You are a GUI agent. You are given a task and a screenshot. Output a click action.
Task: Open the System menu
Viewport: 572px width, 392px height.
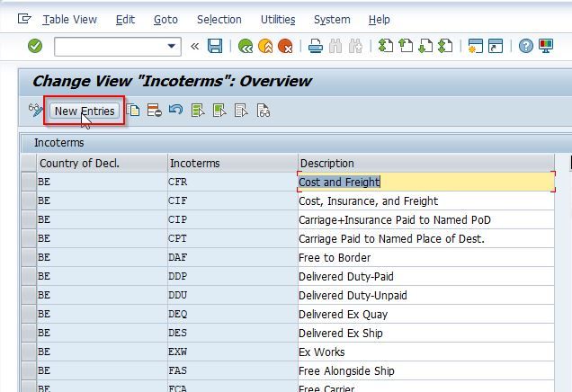(x=332, y=19)
